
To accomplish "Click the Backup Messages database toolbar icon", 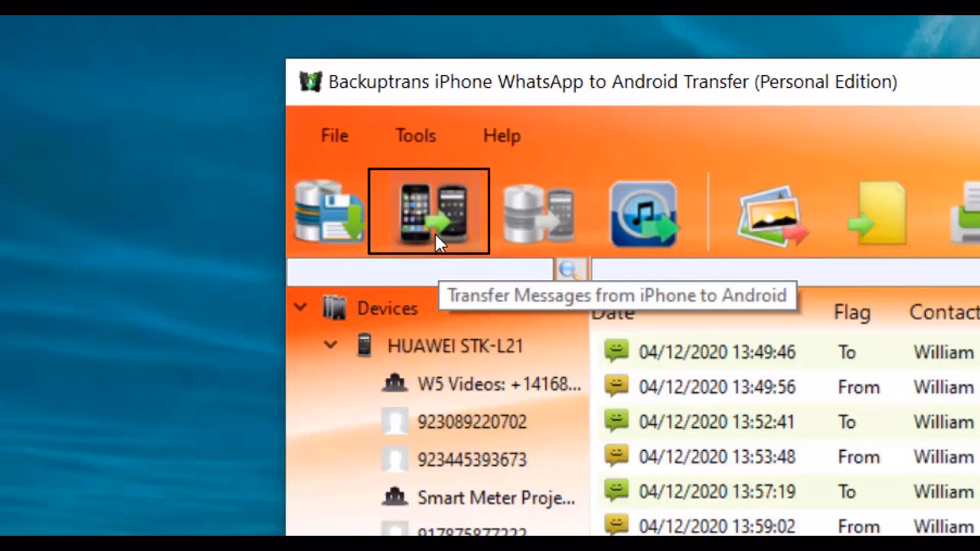I will pyautogui.click(x=330, y=212).
